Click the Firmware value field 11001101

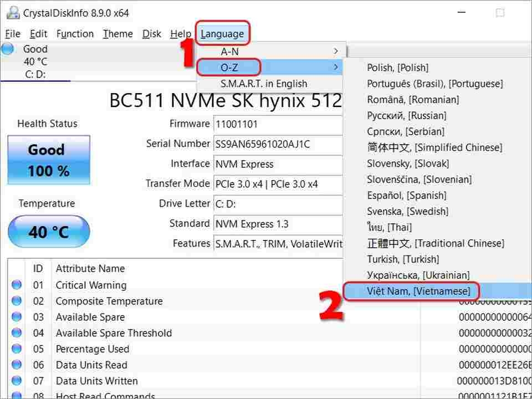(x=278, y=124)
